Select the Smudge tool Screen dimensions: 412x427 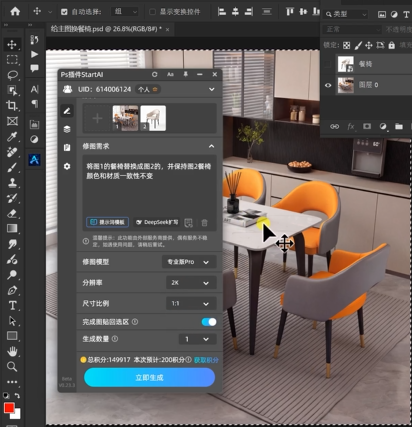point(12,244)
